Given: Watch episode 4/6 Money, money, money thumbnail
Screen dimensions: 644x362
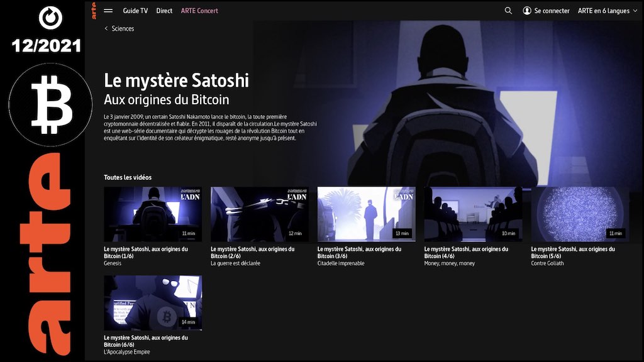Looking at the screenshot, I should click(473, 214).
